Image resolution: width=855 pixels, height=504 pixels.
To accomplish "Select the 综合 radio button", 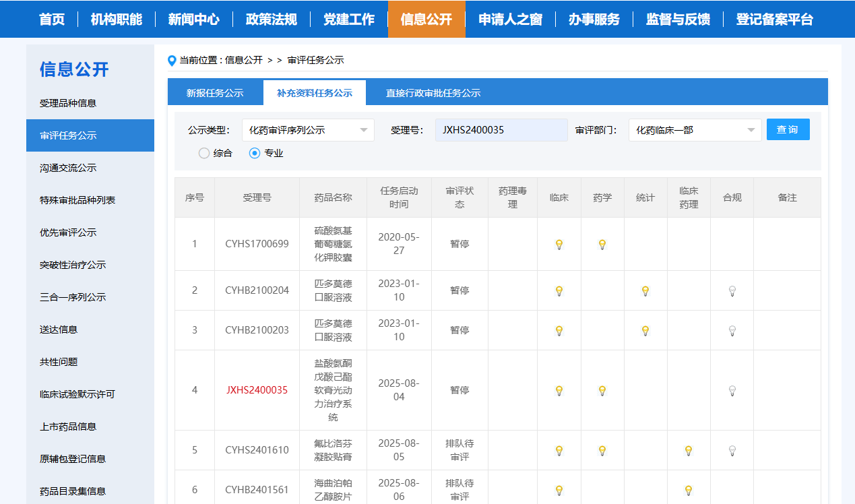I will pyautogui.click(x=204, y=154).
